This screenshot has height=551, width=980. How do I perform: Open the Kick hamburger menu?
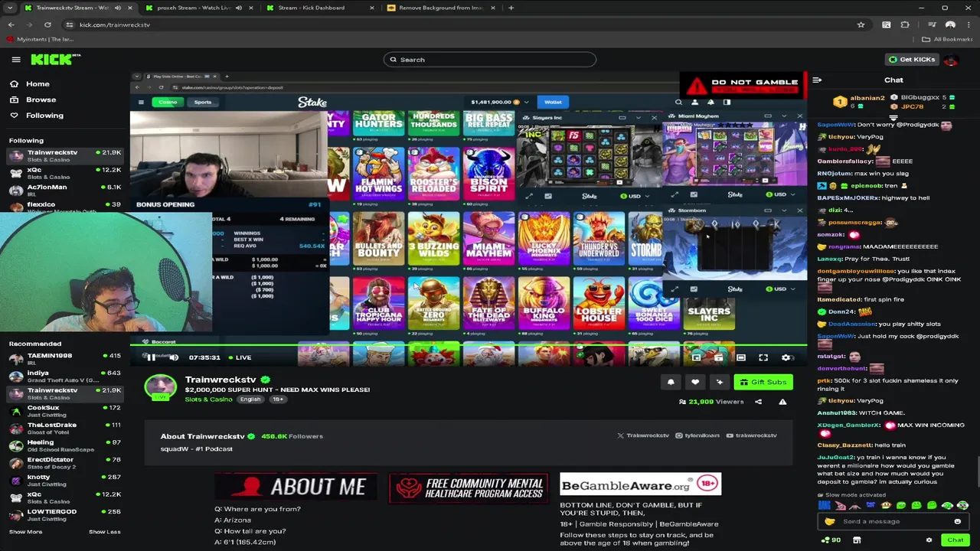point(16,60)
